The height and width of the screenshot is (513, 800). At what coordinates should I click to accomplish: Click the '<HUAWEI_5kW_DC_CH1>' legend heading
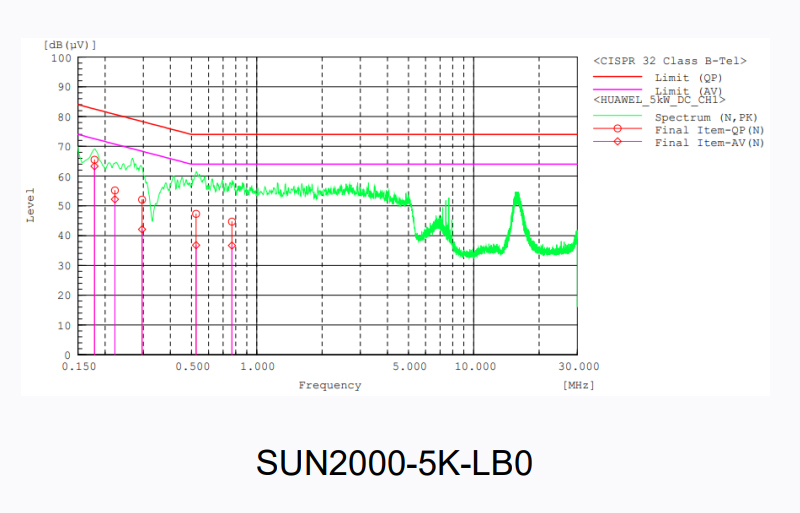(x=659, y=100)
